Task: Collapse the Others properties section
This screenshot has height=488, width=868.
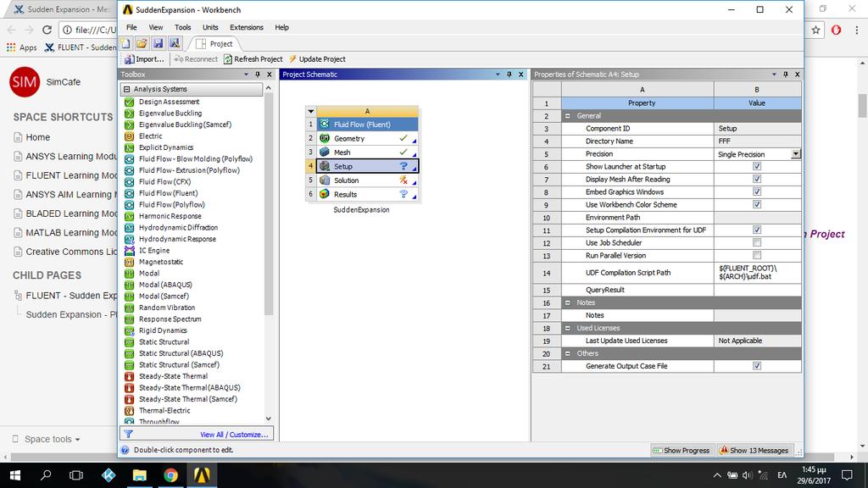Action: click(x=567, y=353)
